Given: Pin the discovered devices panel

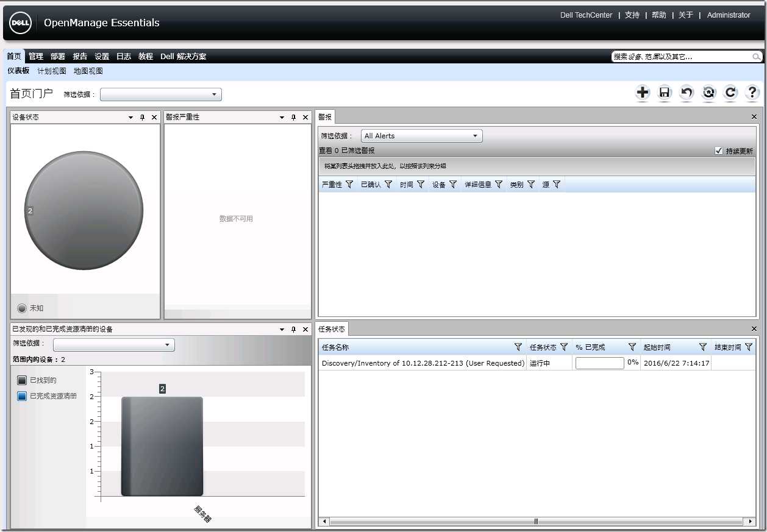Looking at the screenshot, I should click(x=293, y=329).
